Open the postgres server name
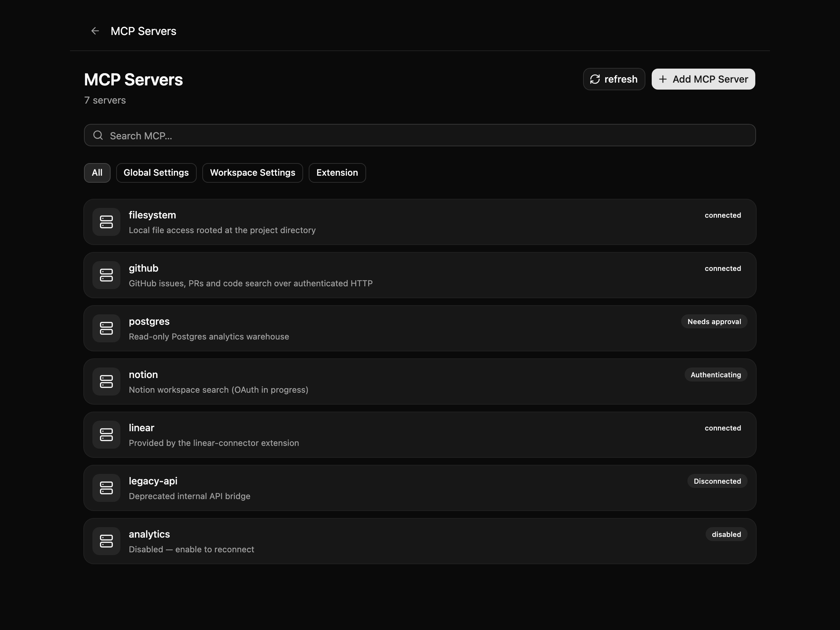Screen dimensions: 840x630 [149, 321]
